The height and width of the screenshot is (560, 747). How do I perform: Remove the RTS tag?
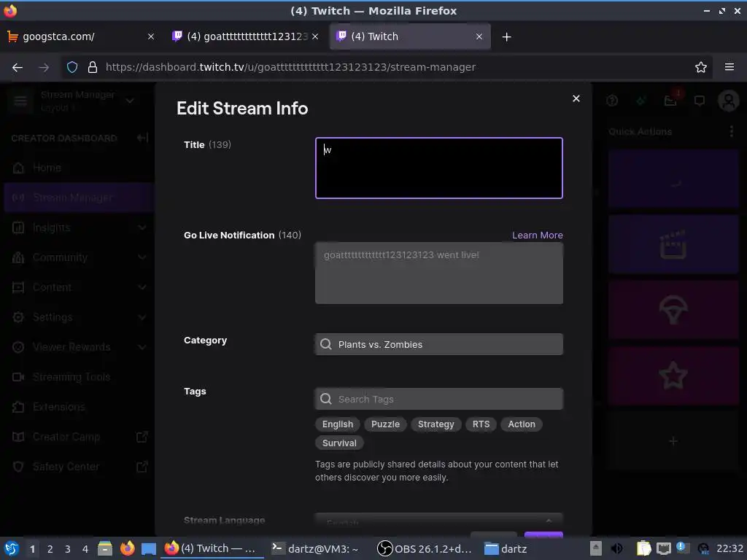(x=481, y=424)
